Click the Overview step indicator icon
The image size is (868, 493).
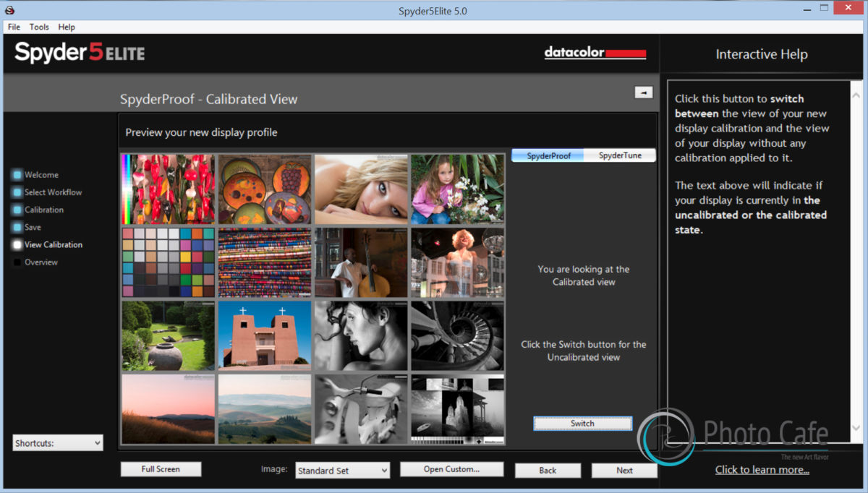point(17,262)
